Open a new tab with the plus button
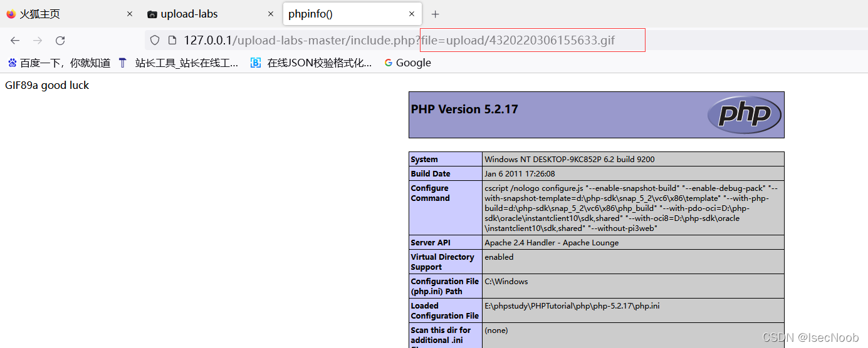Image resolution: width=868 pixels, height=348 pixels. pos(436,14)
